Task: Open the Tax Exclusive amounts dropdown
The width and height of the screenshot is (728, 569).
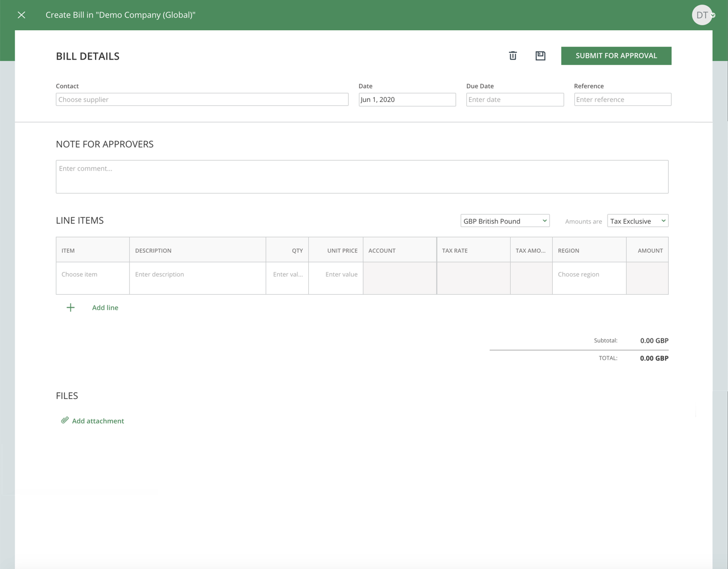Action: click(x=637, y=220)
